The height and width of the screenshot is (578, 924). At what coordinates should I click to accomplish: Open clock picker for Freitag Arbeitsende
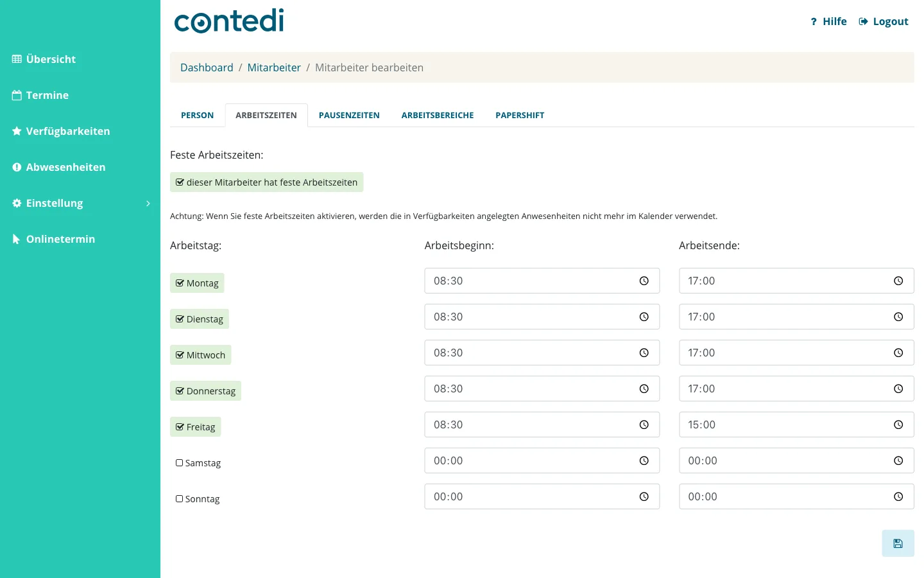(898, 425)
